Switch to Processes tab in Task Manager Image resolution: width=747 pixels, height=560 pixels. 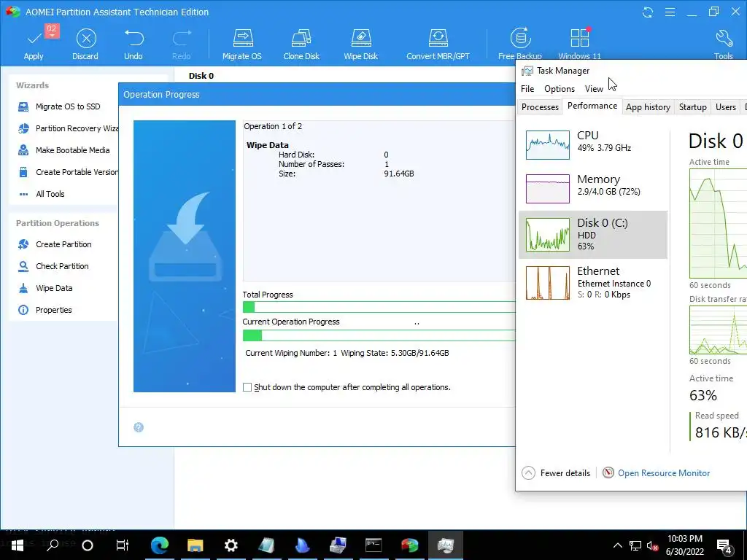(540, 107)
